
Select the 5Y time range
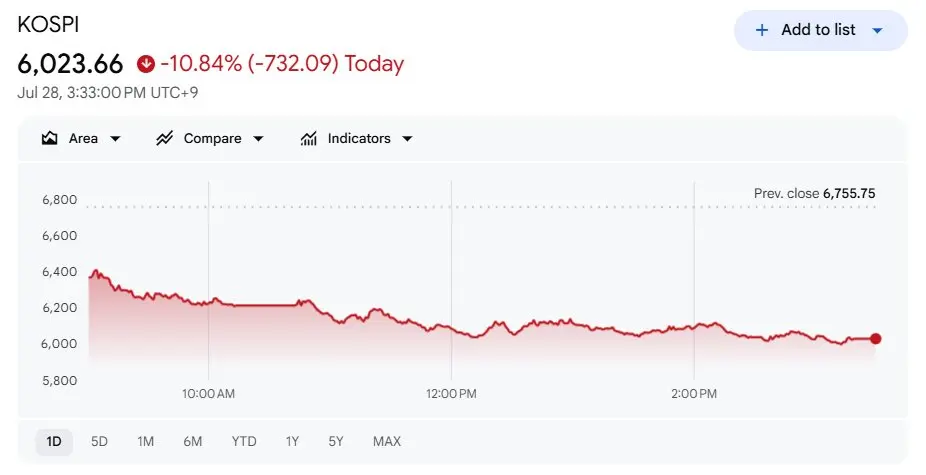335,441
